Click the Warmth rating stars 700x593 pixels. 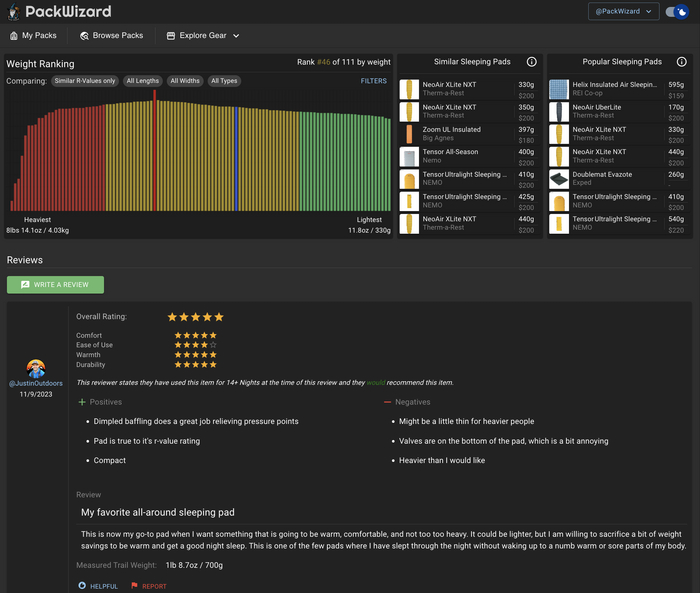tap(196, 355)
